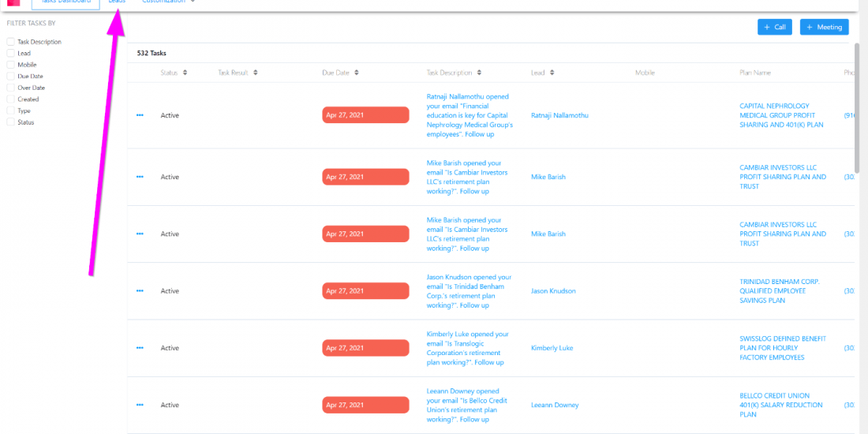Screen dimensions: 868x434
Task: Enable the Task Description filter checkbox
Action: 10,42
